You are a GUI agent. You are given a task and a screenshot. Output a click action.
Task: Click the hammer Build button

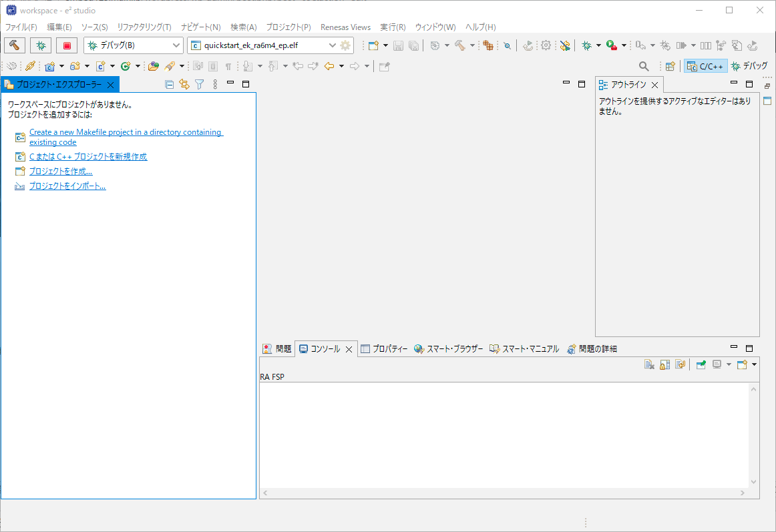pos(15,45)
